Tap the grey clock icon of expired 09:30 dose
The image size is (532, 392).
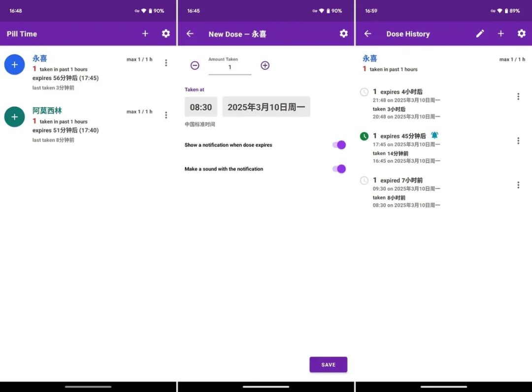364,180
